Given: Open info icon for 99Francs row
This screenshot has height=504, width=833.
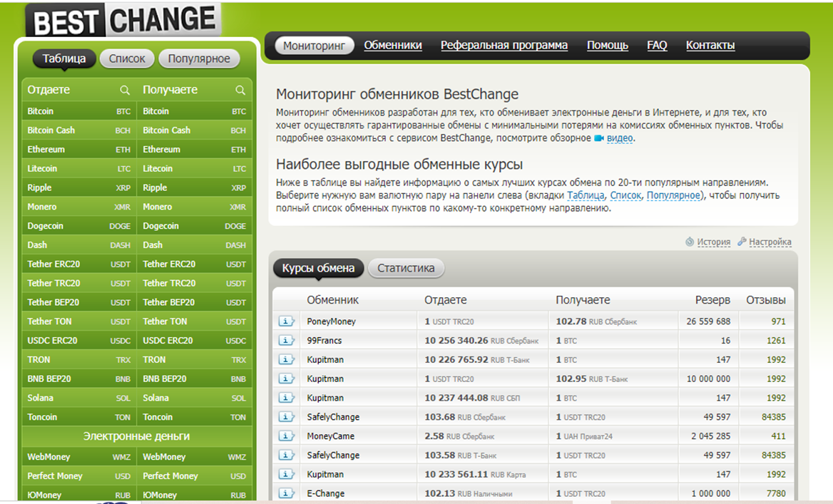Looking at the screenshot, I should coord(287,341).
